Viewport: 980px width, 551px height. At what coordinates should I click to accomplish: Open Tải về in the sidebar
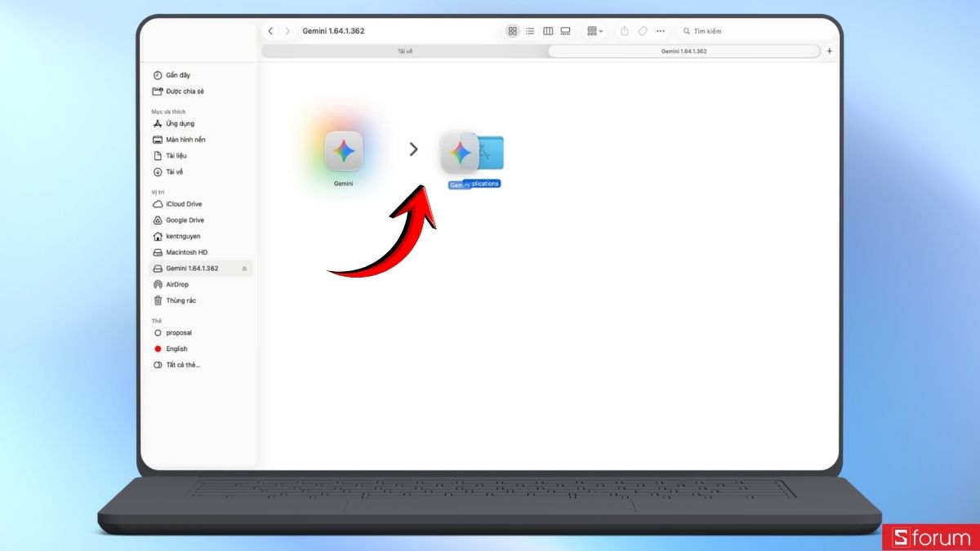(x=202, y=171)
